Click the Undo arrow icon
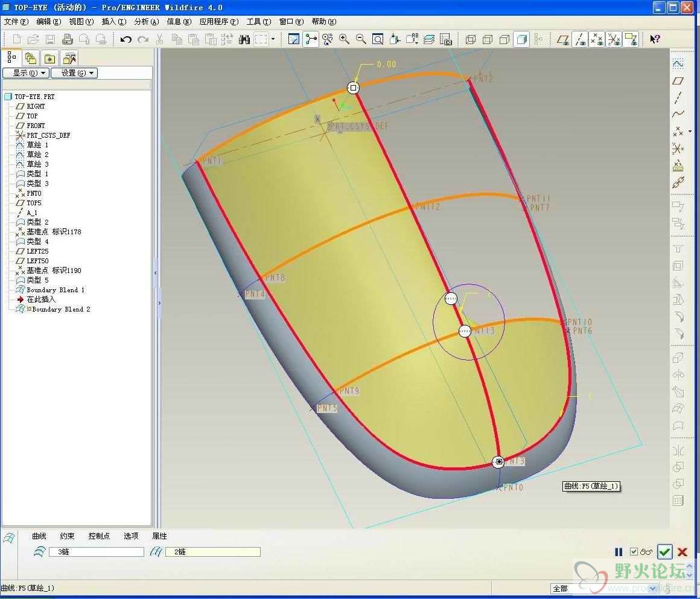 coord(126,39)
